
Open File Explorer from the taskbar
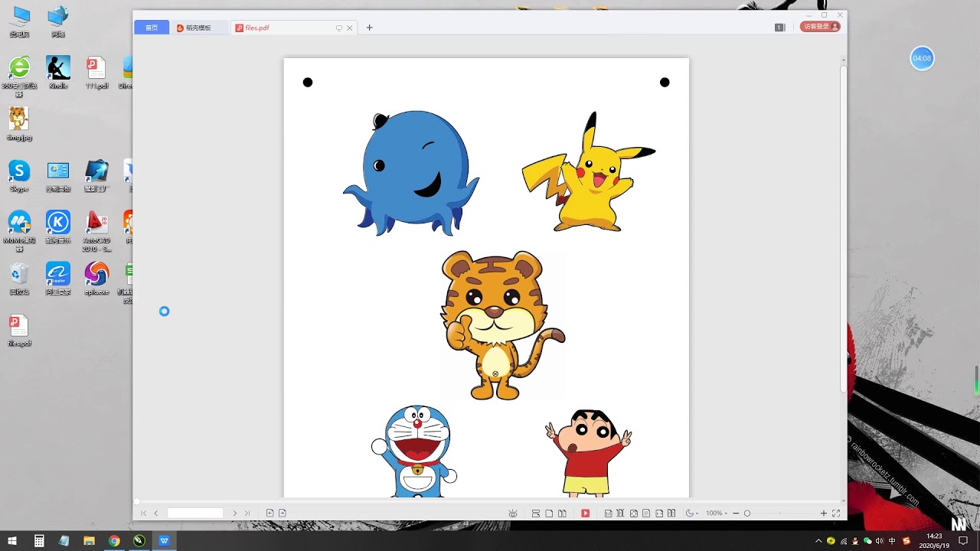point(89,541)
